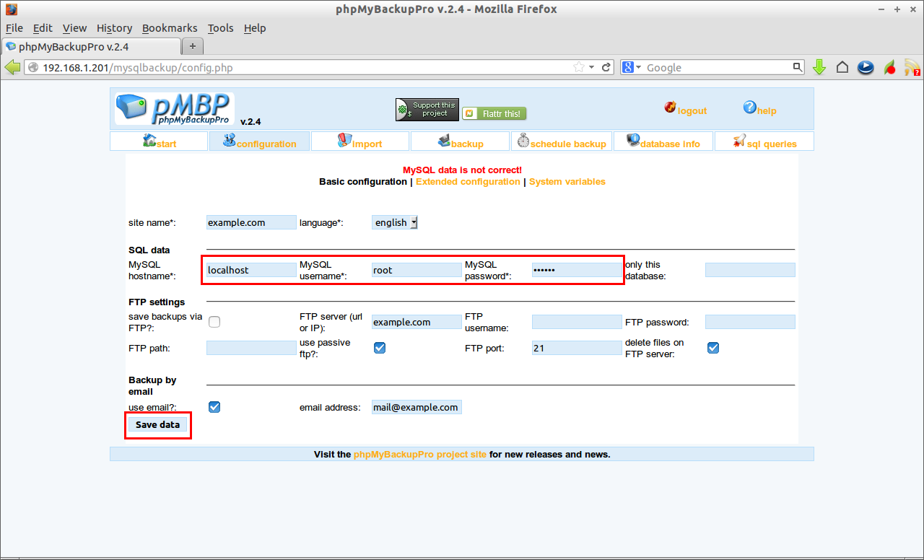Click the browser back arrow

pos(12,67)
